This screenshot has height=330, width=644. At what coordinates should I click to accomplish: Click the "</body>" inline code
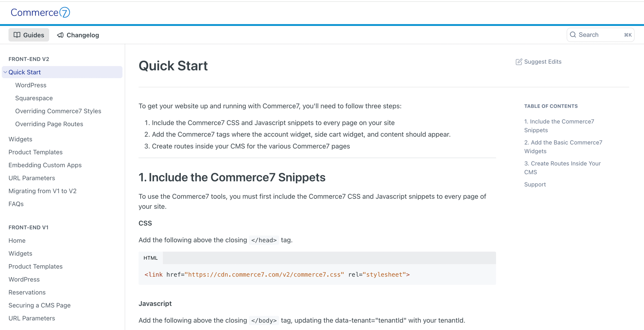264,321
